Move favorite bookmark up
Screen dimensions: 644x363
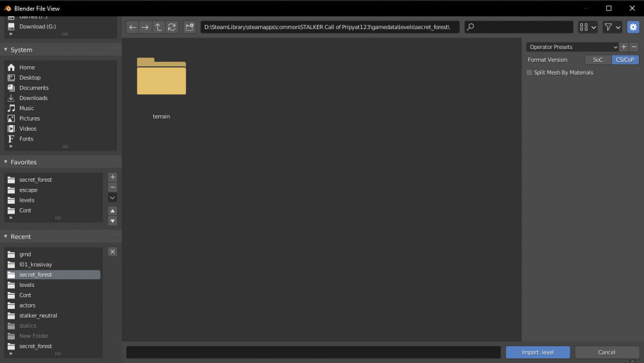pyautogui.click(x=113, y=211)
